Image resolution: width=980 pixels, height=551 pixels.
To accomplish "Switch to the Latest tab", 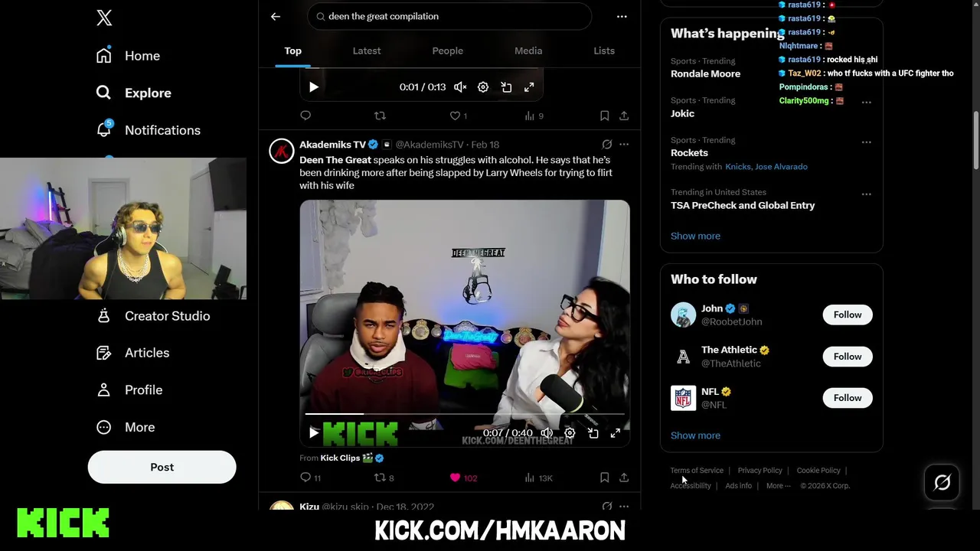I will (x=367, y=51).
